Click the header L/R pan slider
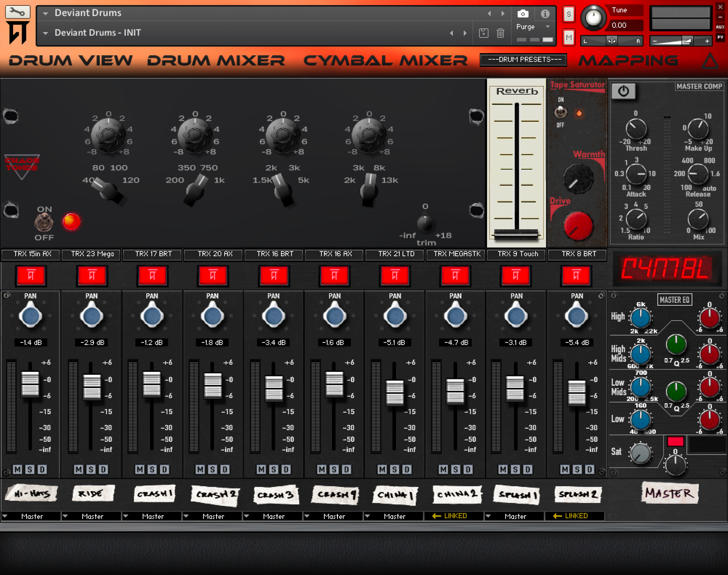This screenshot has height=575, width=728. [x=612, y=41]
